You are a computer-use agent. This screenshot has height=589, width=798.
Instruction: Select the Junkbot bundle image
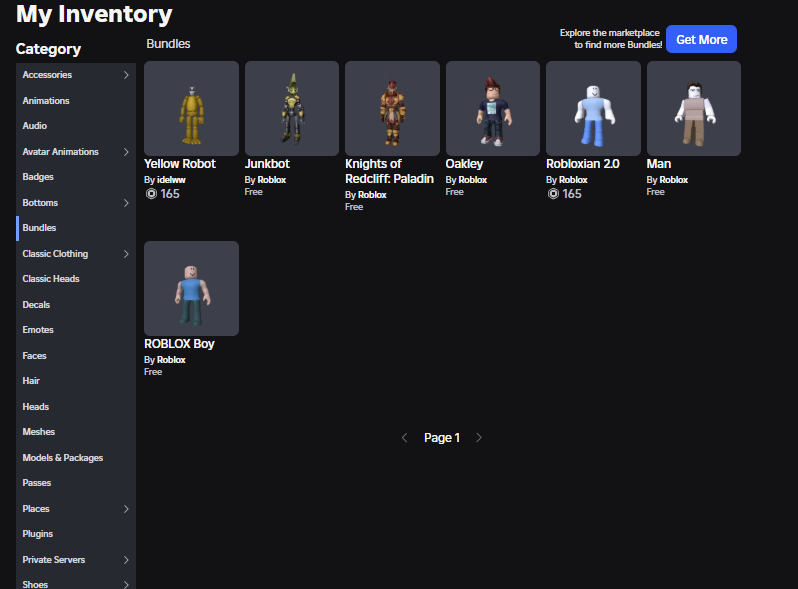(292, 108)
